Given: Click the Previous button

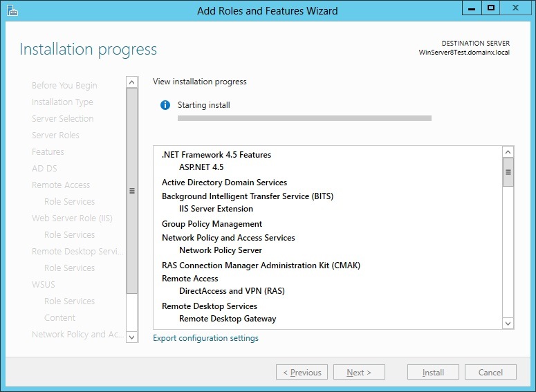Looking at the screenshot, I should click(x=302, y=372).
